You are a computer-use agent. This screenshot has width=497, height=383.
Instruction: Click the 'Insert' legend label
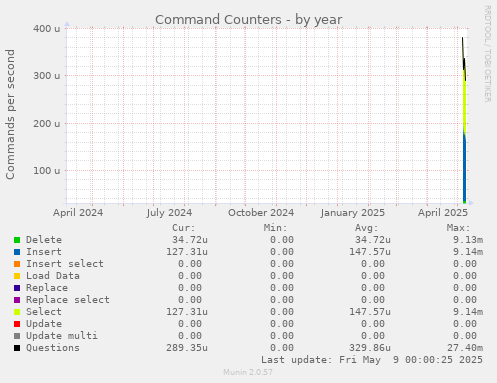pos(44,252)
